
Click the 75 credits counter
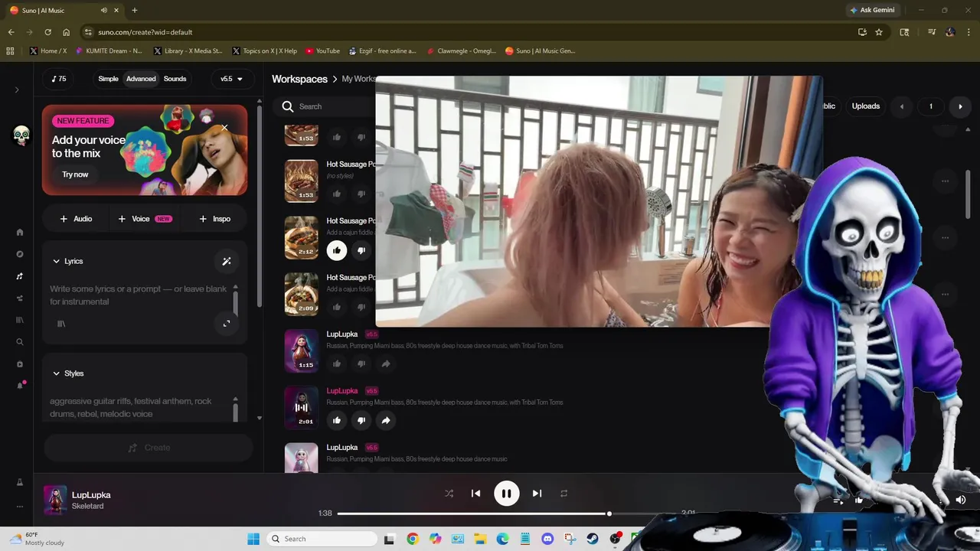pos(59,79)
